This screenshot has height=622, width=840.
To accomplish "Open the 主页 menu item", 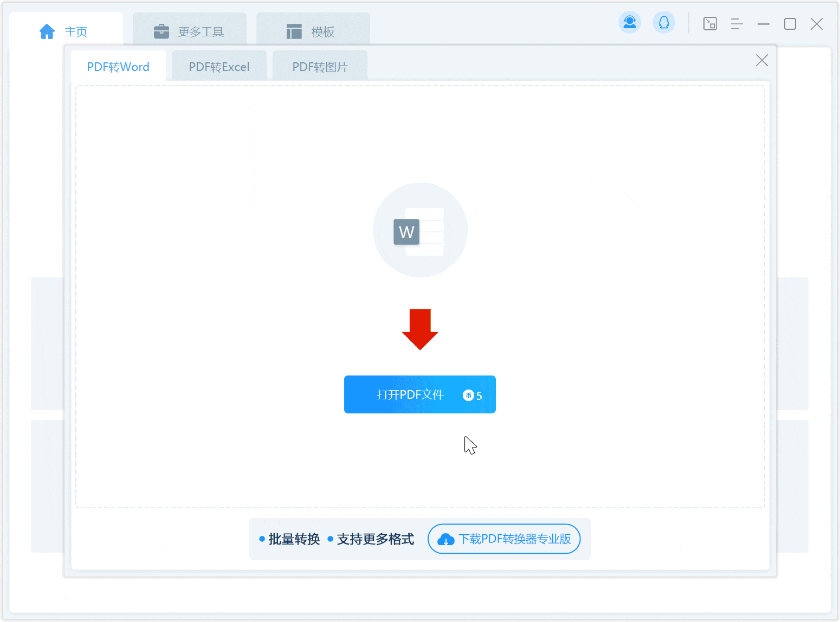I will tap(75, 31).
